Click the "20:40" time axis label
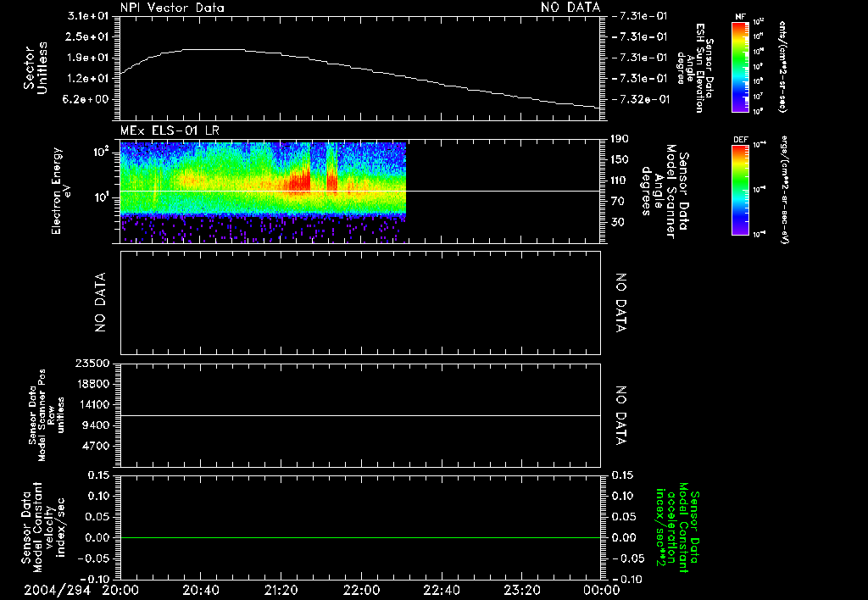The image size is (868, 600). (200, 590)
